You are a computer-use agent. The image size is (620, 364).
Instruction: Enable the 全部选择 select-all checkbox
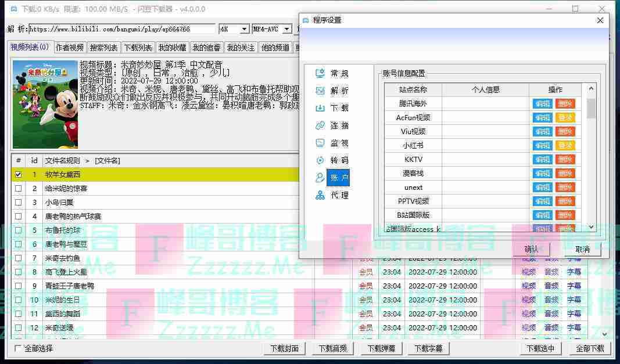click(18, 348)
